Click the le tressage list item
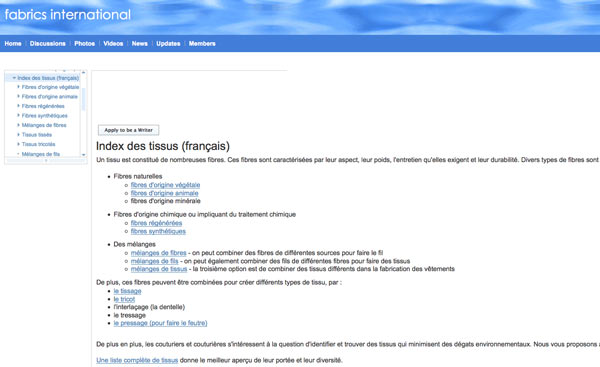Viewport: 600px width, 367px height. 130,315
